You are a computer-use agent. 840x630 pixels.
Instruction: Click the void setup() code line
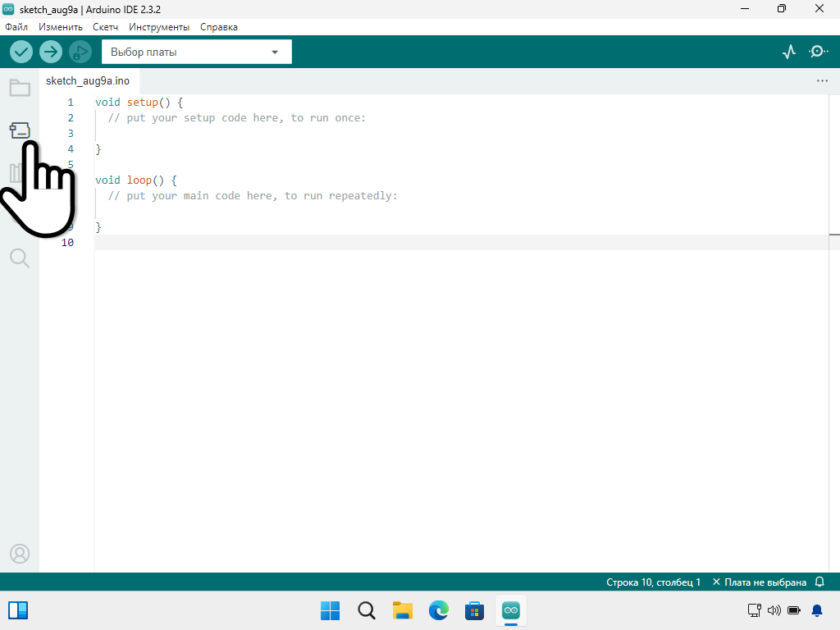click(x=139, y=103)
